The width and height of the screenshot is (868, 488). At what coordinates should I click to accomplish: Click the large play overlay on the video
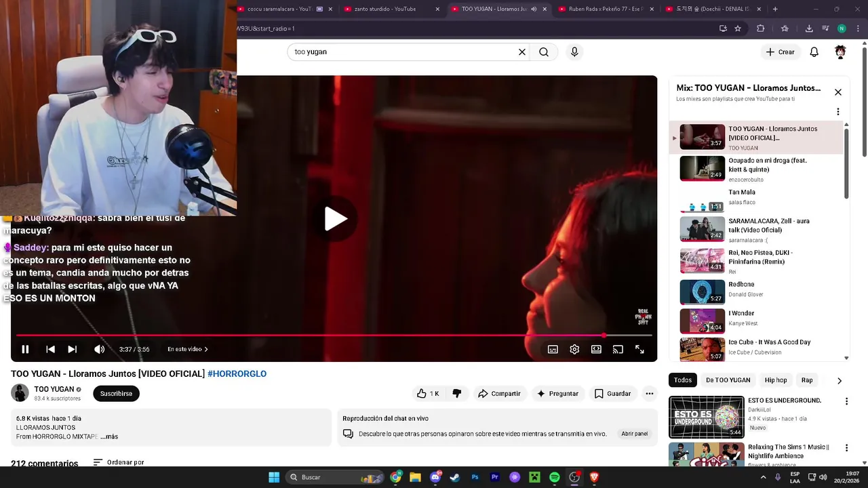(336, 219)
